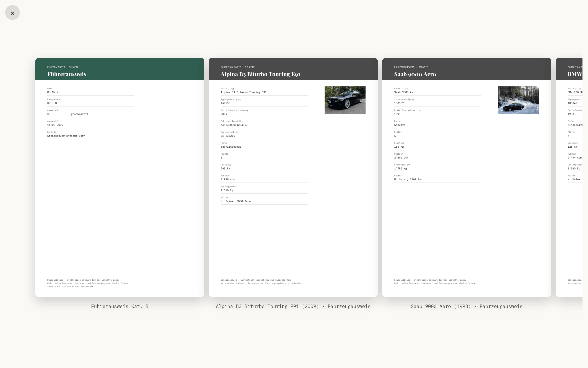The width and height of the screenshot is (588, 368).
Task: Click the name value "M. Meier" on Führerausweis
Action: [53, 92]
